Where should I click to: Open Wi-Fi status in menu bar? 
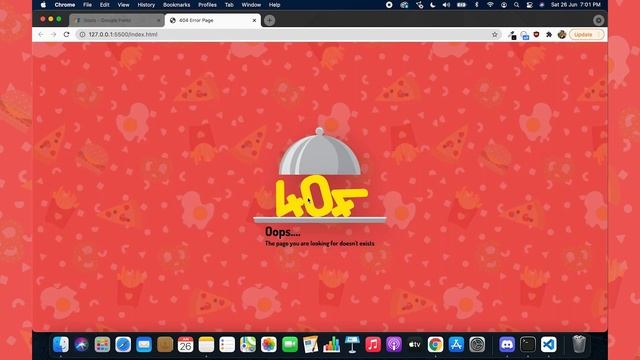pos(490,5)
